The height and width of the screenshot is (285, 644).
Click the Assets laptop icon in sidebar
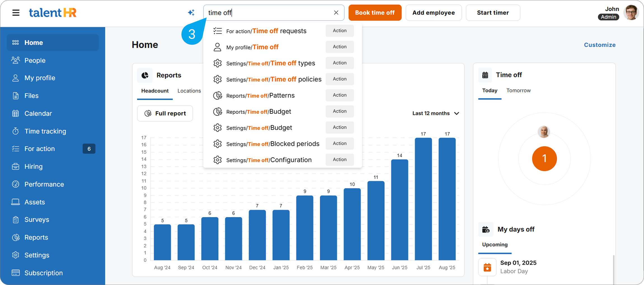(x=15, y=202)
